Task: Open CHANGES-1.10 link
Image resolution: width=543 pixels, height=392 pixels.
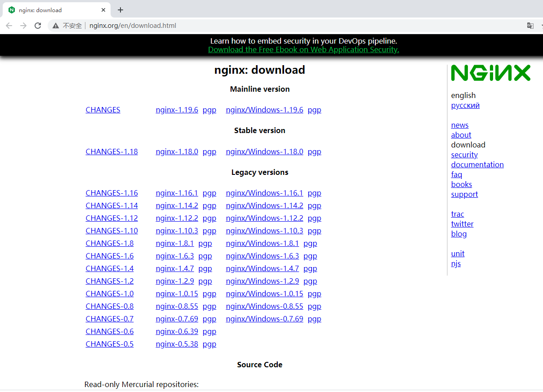Action: point(111,231)
